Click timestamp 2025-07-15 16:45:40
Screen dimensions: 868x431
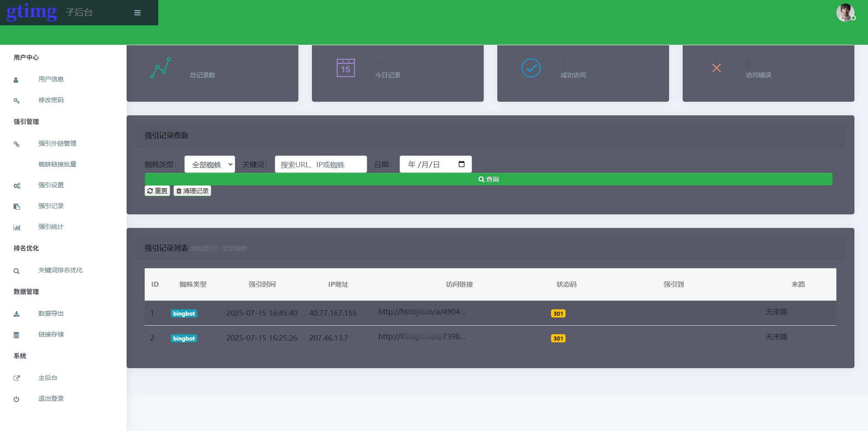(x=262, y=313)
